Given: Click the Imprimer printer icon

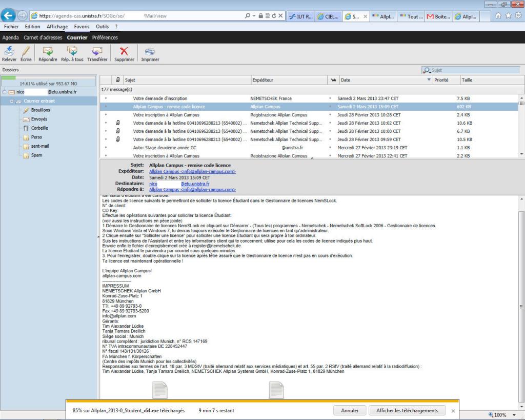Looking at the screenshot, I should 150,51.
